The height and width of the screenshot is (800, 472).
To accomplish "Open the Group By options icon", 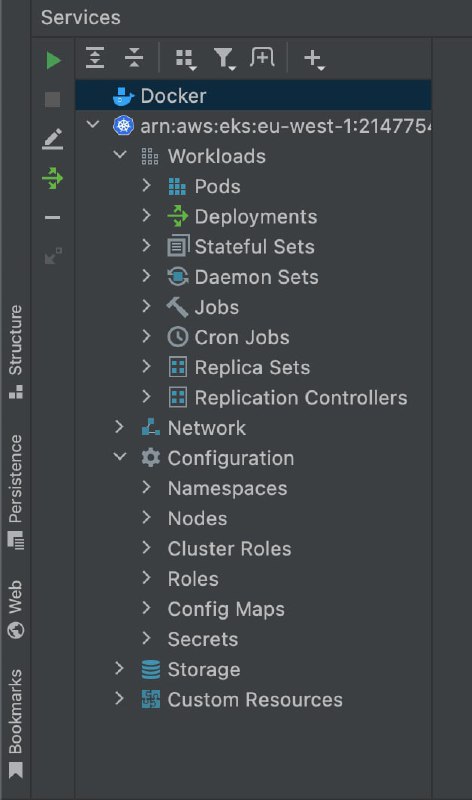I will [x=185, y=59].
